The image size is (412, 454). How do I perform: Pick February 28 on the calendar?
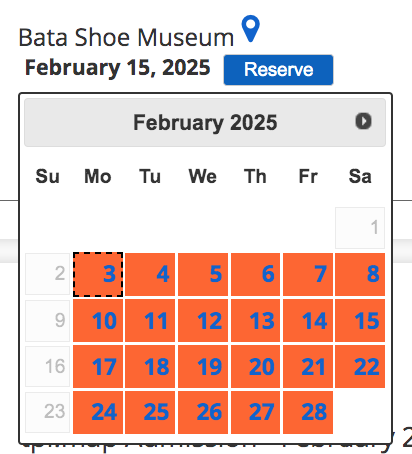coord(308,412)
